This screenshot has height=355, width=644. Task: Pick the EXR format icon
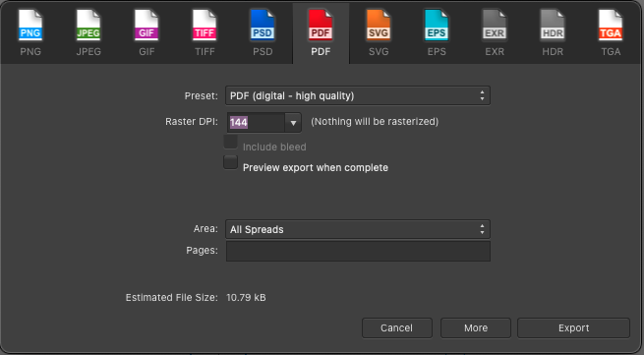(x=495, y=26)
